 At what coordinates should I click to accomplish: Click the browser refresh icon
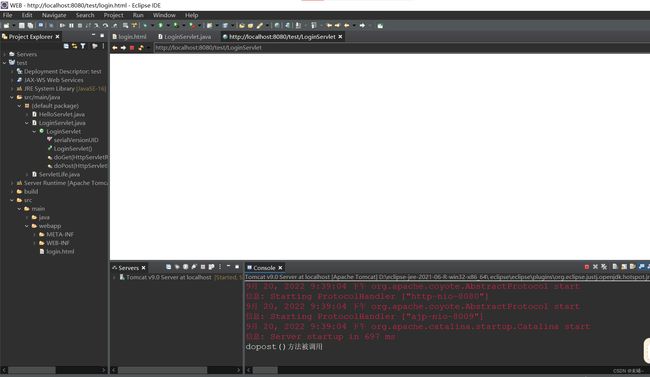click(x=141, y=48)
